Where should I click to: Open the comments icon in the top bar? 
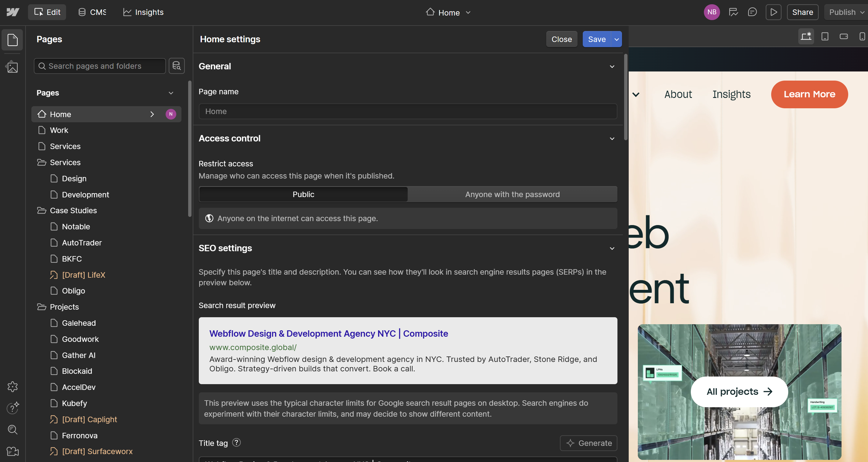pyautogui.click(x=752, y=12)
